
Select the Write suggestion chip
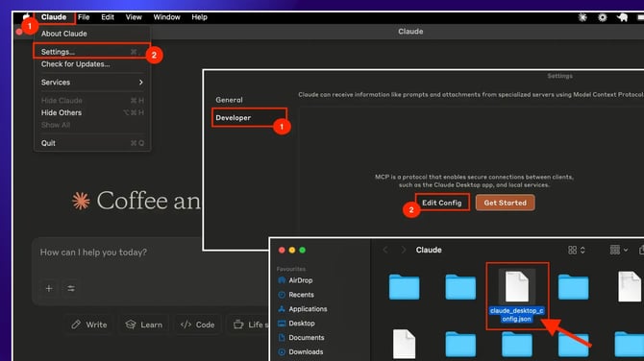tap(88, 325)
